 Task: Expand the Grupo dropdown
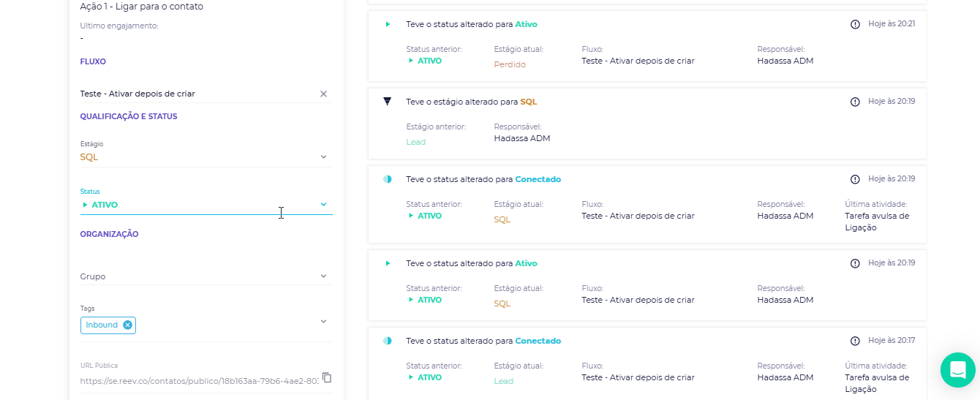coord(323,276)
